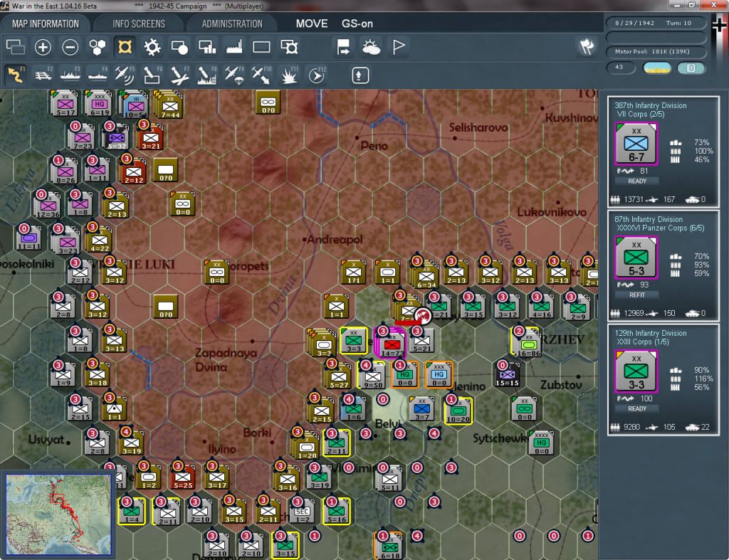
Task: Click the teal 0 indicator pill
Action: [691, 68]
